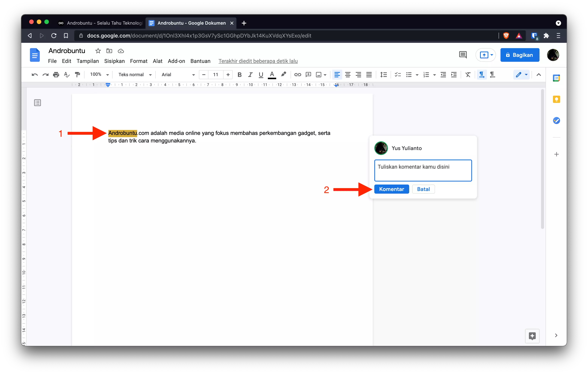Viewport: 588px width, 374px height.
Task: Click the Bagikan button to share document
Action: click(x=520, y=55)
